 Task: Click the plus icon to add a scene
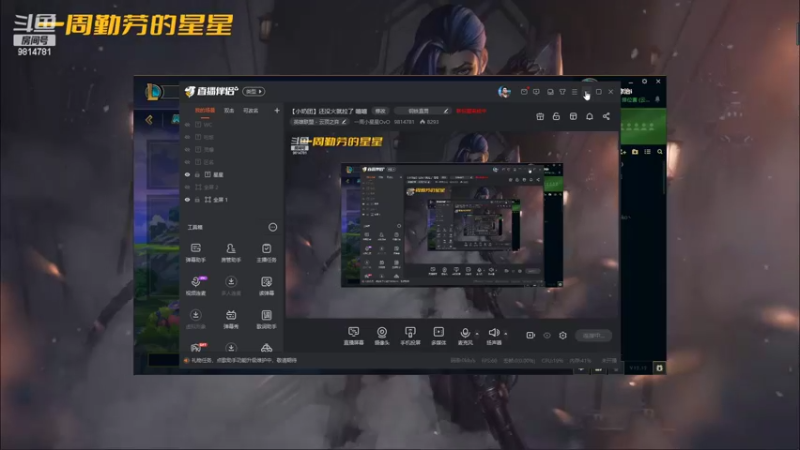click(x=277, y=110)
